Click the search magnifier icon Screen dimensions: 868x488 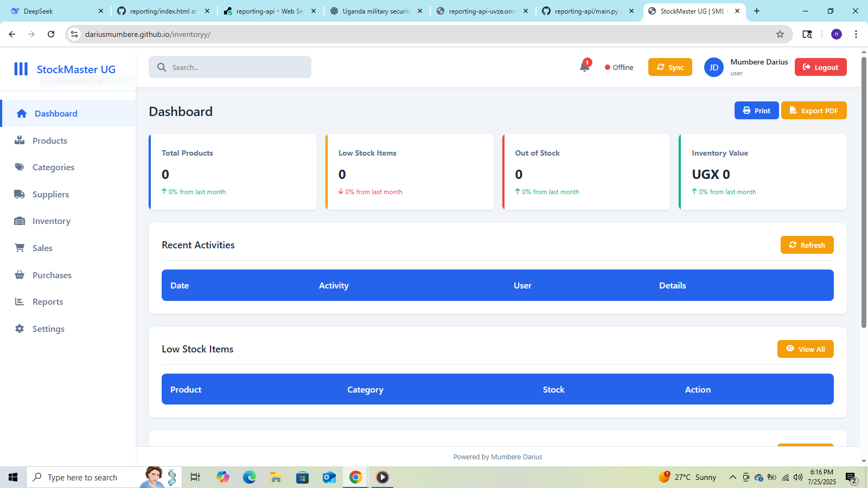(x=162, y=67)
